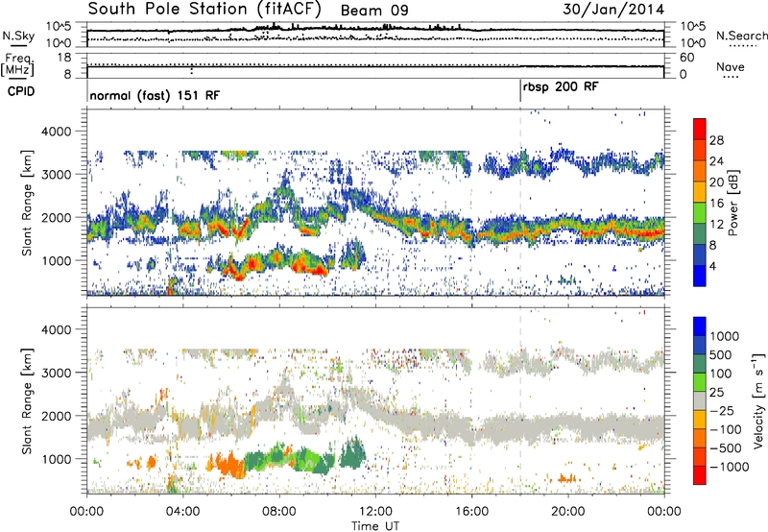Viewport: 768px width, 532px height.
Task: Click the light green swatch near Power 12
Action: [700, 212]
